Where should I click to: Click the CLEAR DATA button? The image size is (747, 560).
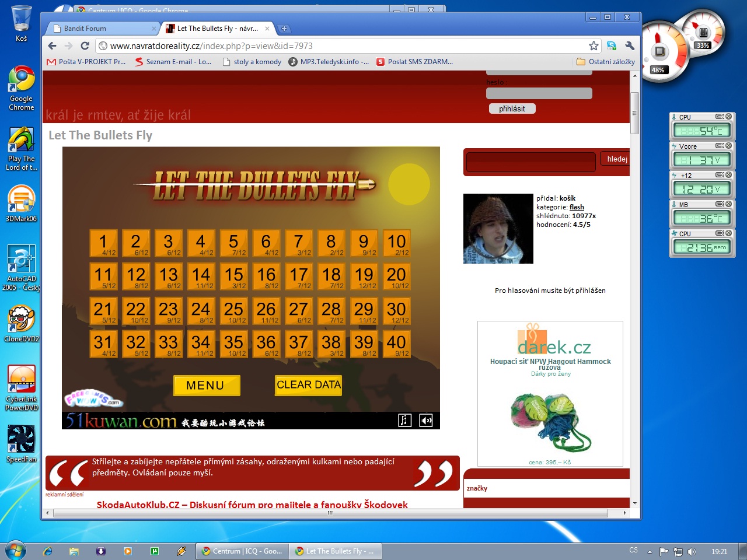[x=308, y=385]
